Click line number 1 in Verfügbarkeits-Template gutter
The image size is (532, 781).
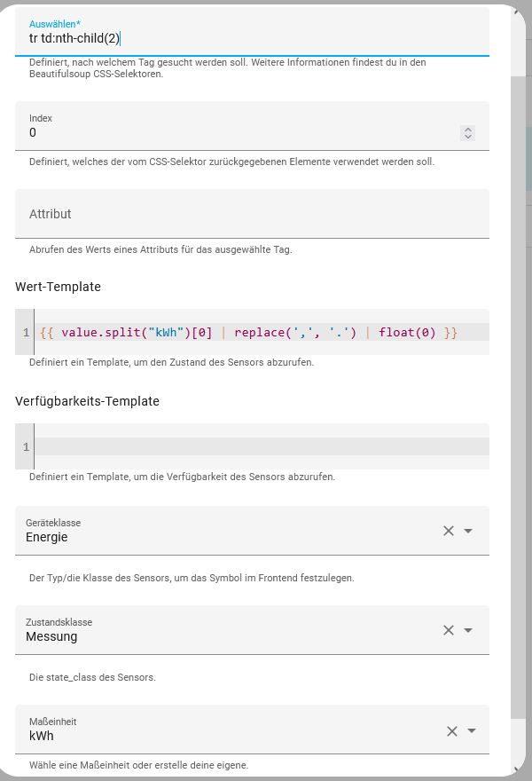point(26,446)
